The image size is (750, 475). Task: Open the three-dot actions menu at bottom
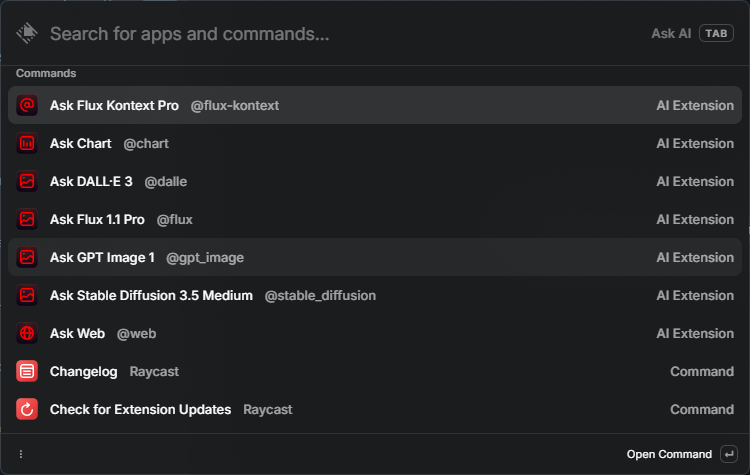pyautogui.click(x=21, y=454)
